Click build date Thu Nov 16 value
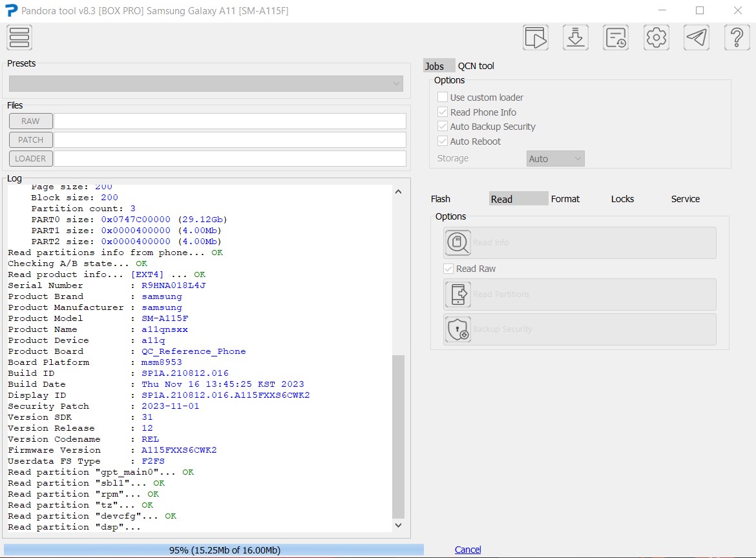 223,384
